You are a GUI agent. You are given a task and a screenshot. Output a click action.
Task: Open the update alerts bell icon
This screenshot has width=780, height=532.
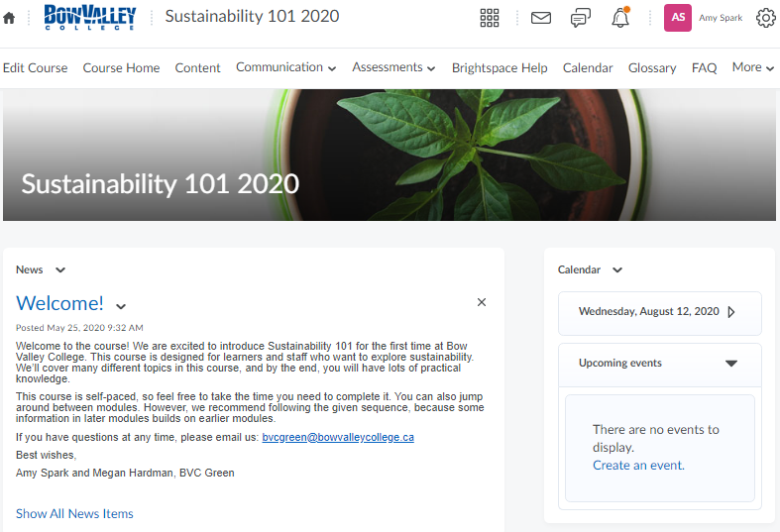[620, 18]
